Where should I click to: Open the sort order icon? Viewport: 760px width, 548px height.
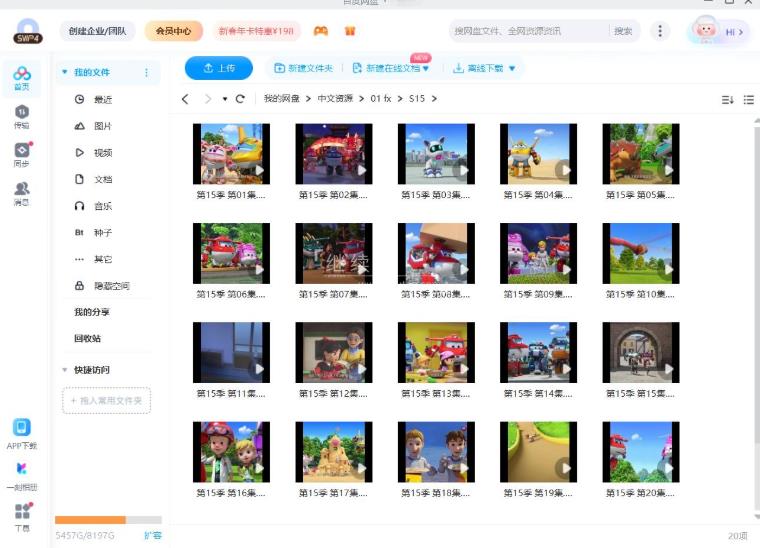pos(727,100)
